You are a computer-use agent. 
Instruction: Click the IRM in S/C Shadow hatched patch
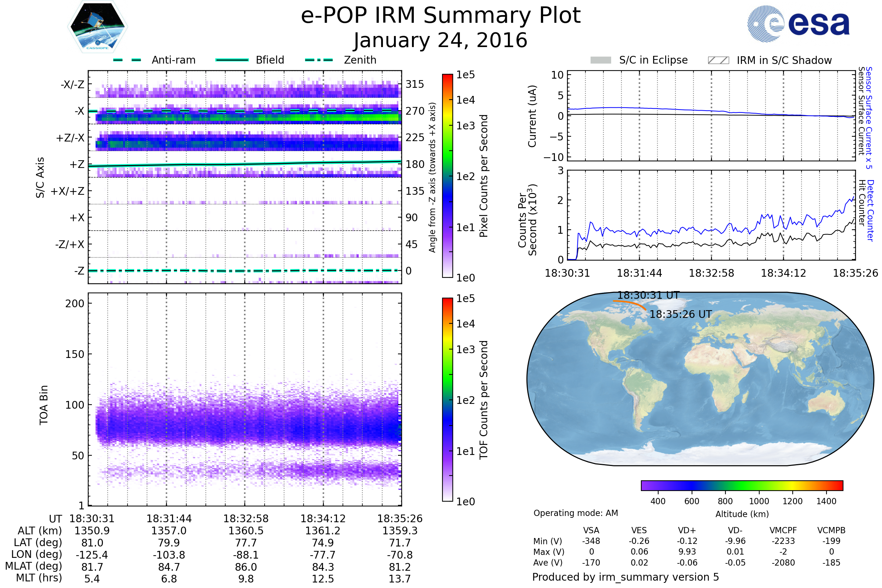[x=718, y=60]
